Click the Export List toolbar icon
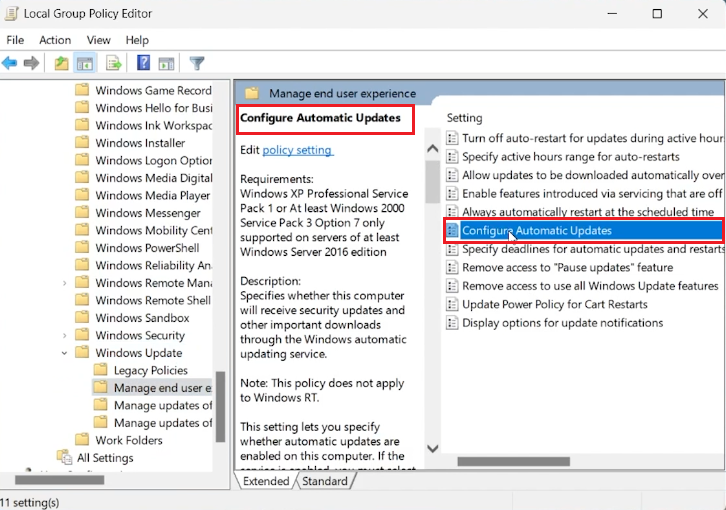Screen dimensions: 726x510 pos(114,63)
